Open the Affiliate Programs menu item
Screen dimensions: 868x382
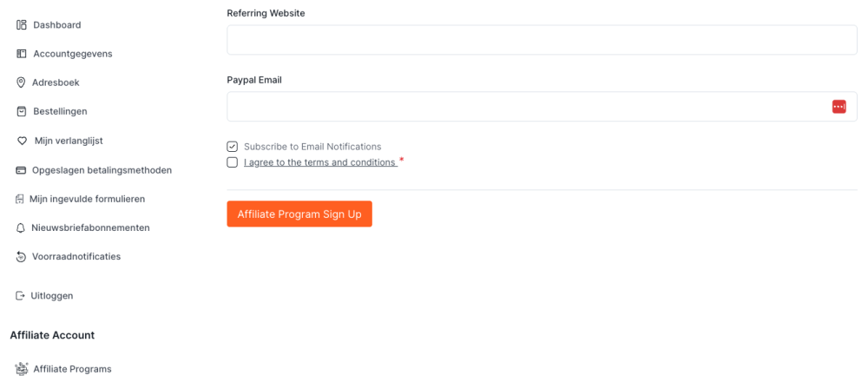(72, 369)
